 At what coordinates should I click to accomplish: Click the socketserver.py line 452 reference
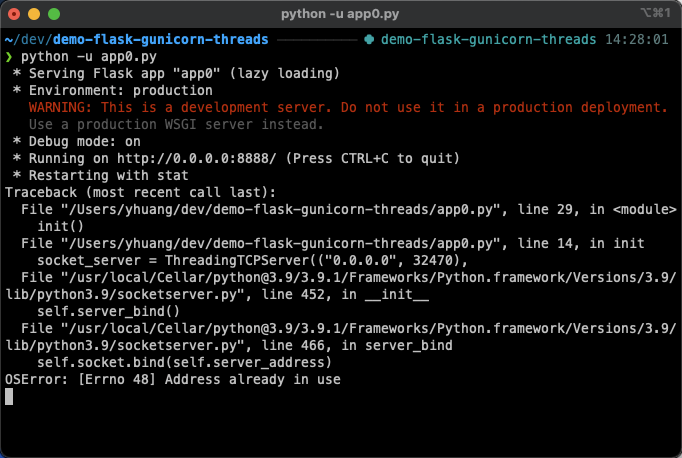point(341,286)
